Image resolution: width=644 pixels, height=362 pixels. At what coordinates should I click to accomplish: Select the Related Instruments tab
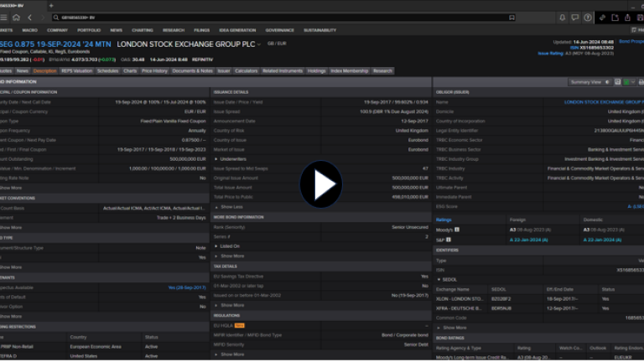pos(283,71)
